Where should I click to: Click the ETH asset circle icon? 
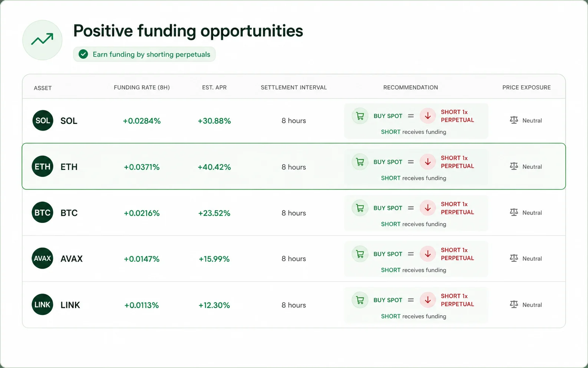pos(43,167)
